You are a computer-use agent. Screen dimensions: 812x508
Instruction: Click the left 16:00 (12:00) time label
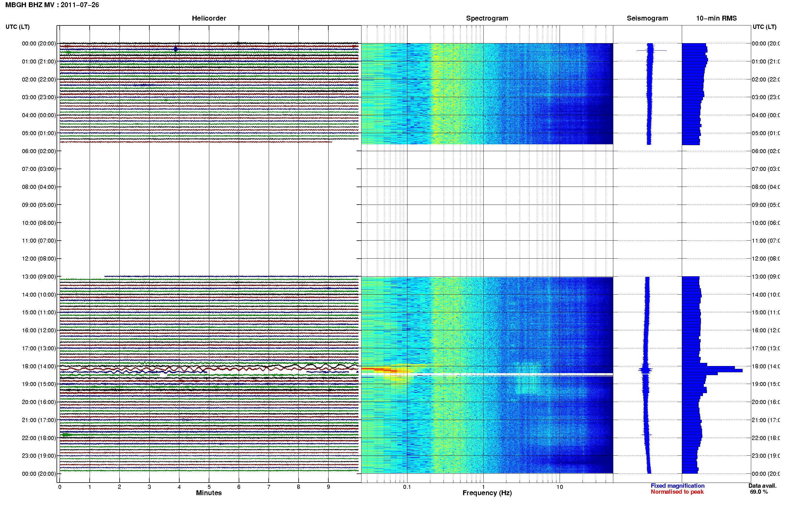[x=39, y=330]
